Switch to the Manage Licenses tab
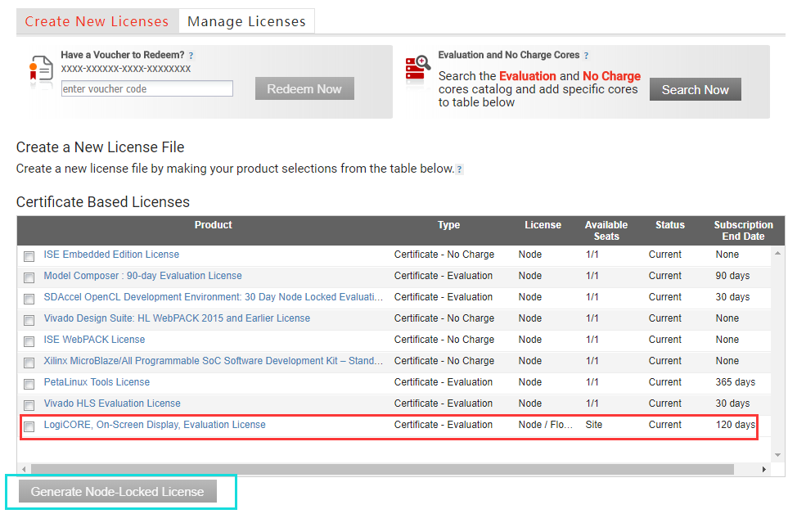 pyautogui.click(x=246, y=20)
